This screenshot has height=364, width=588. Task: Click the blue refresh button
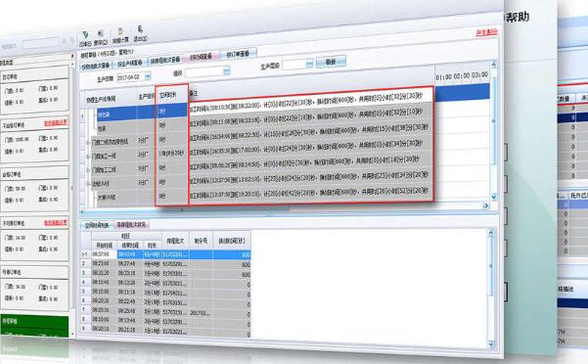tap(331, 62)
